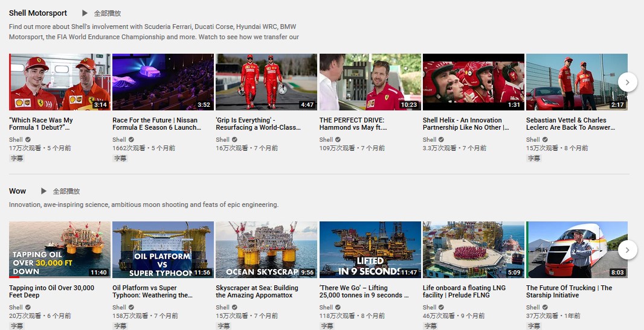Screen dimensions: 644x330
Task: Open Shell Motorsport playlist title
Action: pos(38,13)
